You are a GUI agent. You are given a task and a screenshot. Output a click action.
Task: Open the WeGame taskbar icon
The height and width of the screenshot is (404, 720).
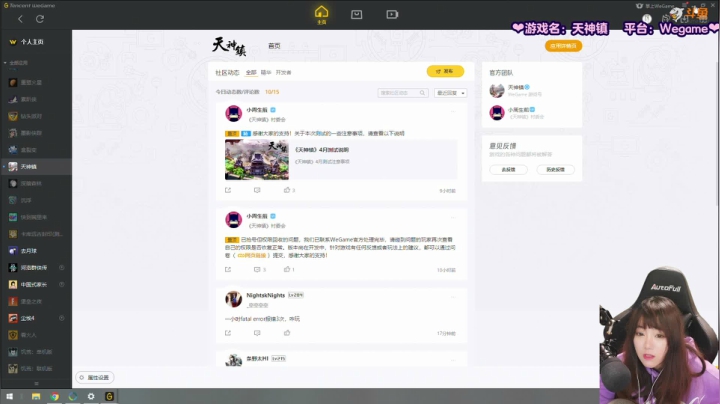[x=109, y=396]
